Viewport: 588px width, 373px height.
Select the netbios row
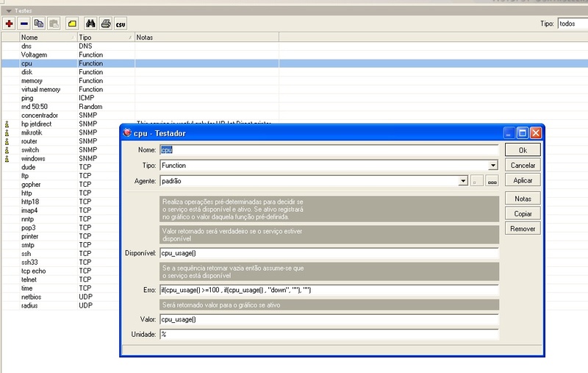(60, 296)
